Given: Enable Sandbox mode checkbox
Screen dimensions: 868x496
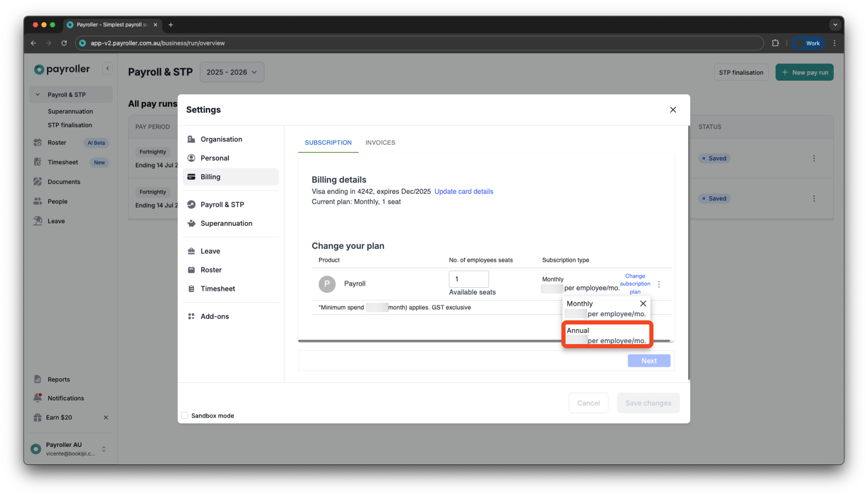Looking at the screenshot, I should point(185,415).
